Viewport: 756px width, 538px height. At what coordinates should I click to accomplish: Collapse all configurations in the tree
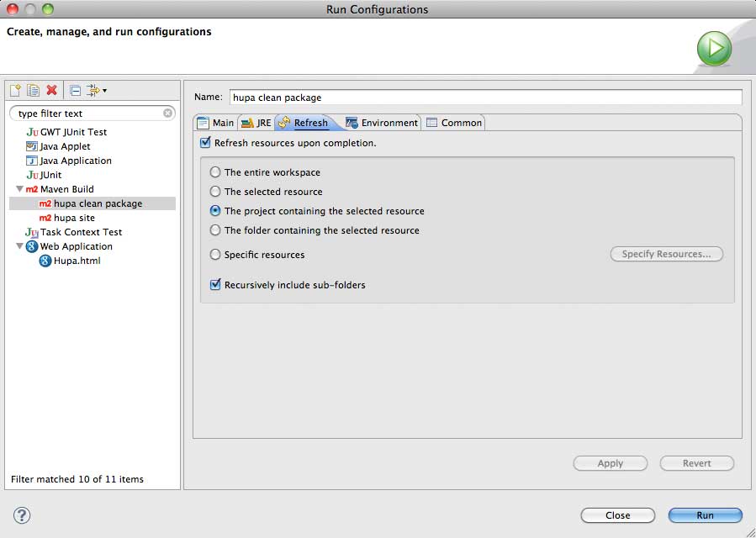point(75,90)
